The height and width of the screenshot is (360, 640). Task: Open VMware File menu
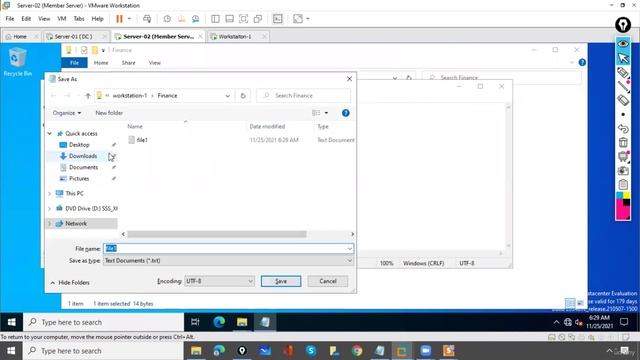(x=10, y=19)
